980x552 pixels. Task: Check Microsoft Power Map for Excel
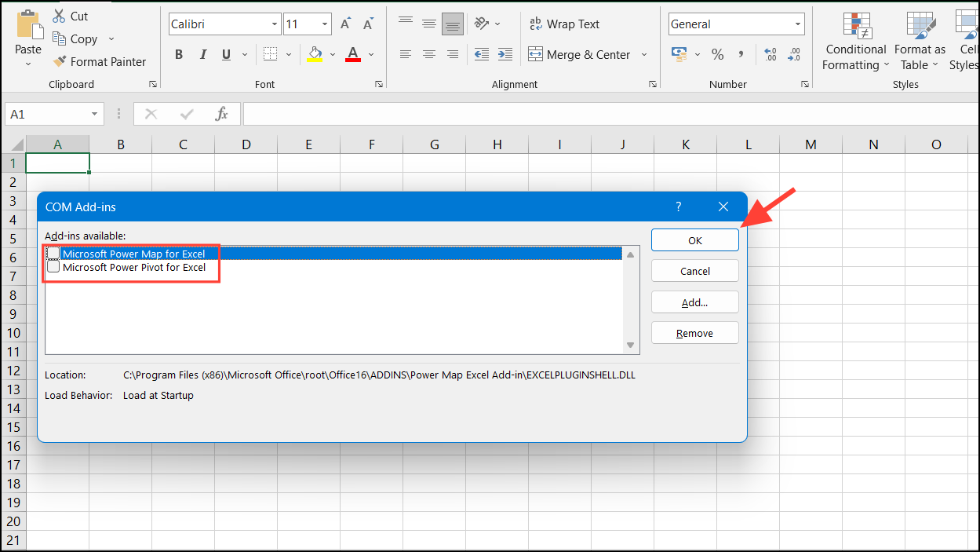pyautogui.click(x=53, y=254)
